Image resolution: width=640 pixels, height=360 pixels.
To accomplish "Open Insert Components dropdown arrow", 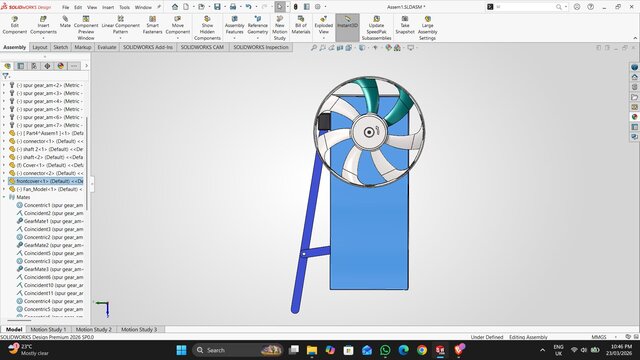I will (43, 38).
